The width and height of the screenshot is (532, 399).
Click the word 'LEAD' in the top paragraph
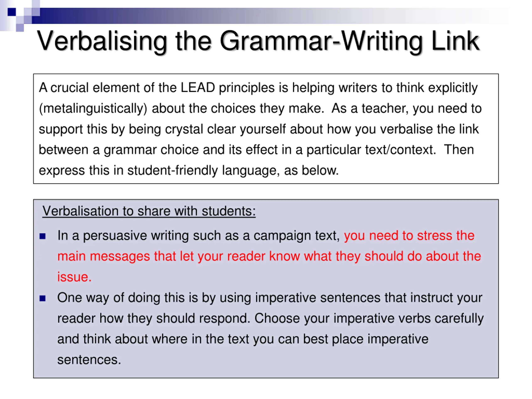[x=198, y=87]
